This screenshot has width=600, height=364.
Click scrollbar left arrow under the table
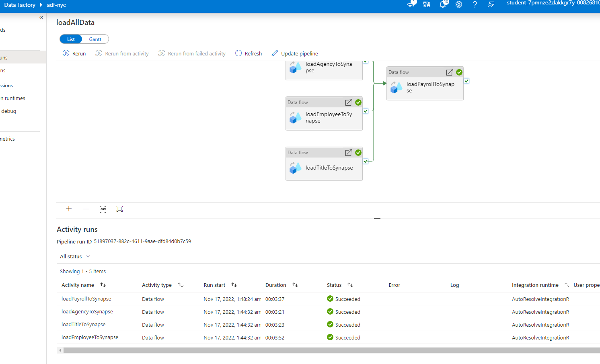point(60,350)
